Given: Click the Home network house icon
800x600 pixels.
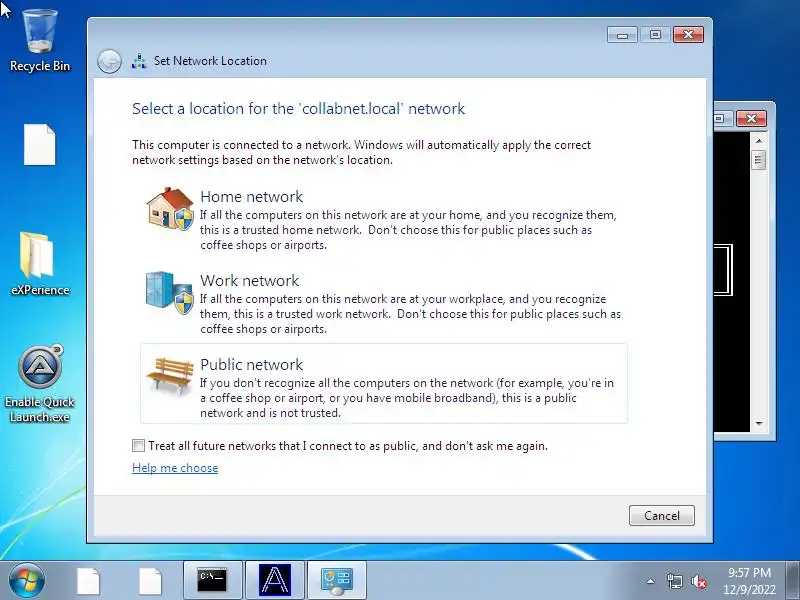Looking at the screenshot, I should (170, 209).
